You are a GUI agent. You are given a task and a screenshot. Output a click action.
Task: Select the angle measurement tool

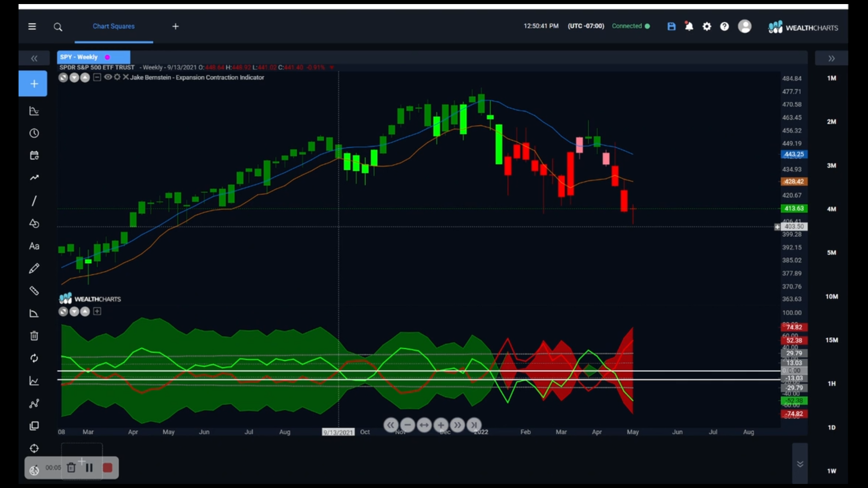pyautogui.click(x=34, y=314)
